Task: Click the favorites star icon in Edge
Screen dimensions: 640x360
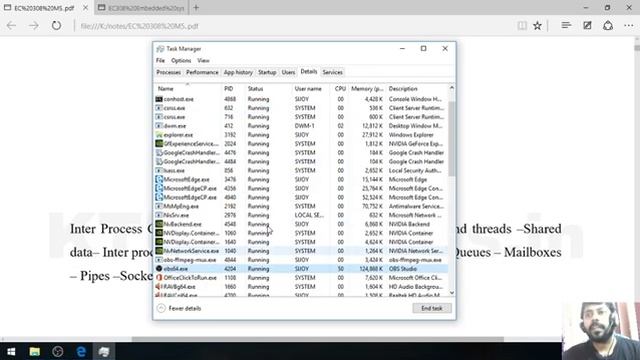Action: (x=537, y=26)
